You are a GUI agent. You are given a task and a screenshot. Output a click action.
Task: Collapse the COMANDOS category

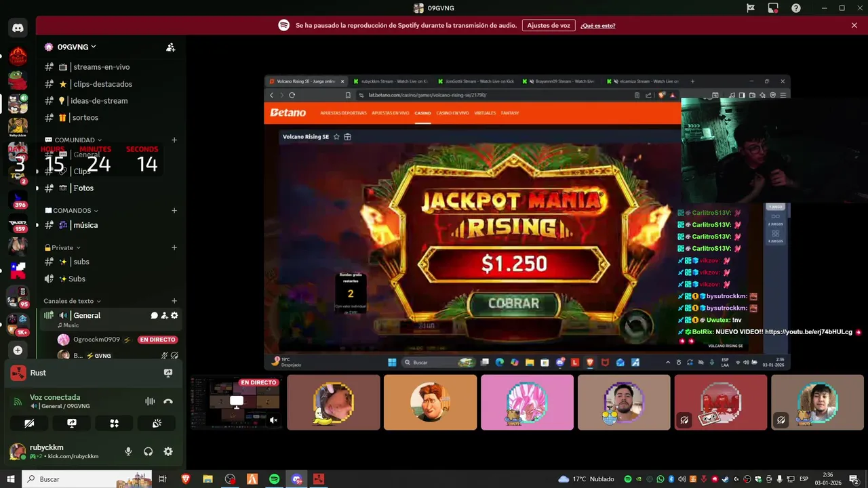click(x=72, y=211)
